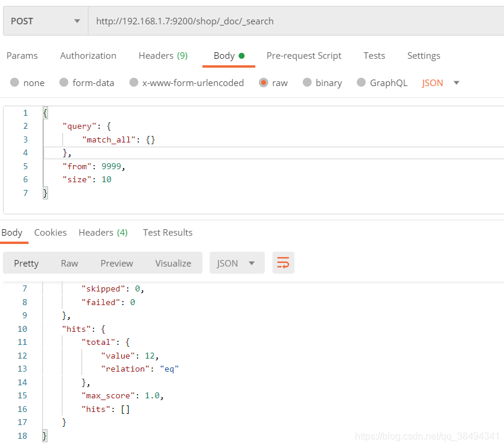Viewport: 504px width, 447px height.
Task: Open the request Headers (9) tab
Action: (x=163, y=56)
